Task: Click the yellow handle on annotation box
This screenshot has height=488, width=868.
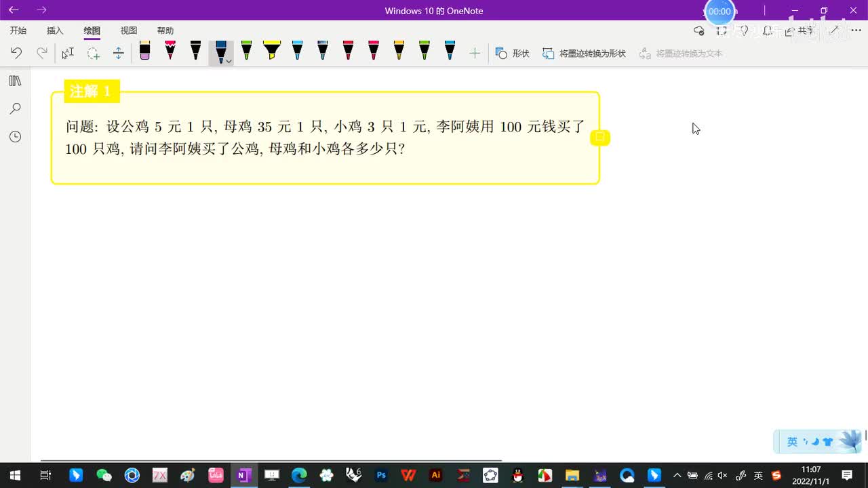Action: coord(600,138)
